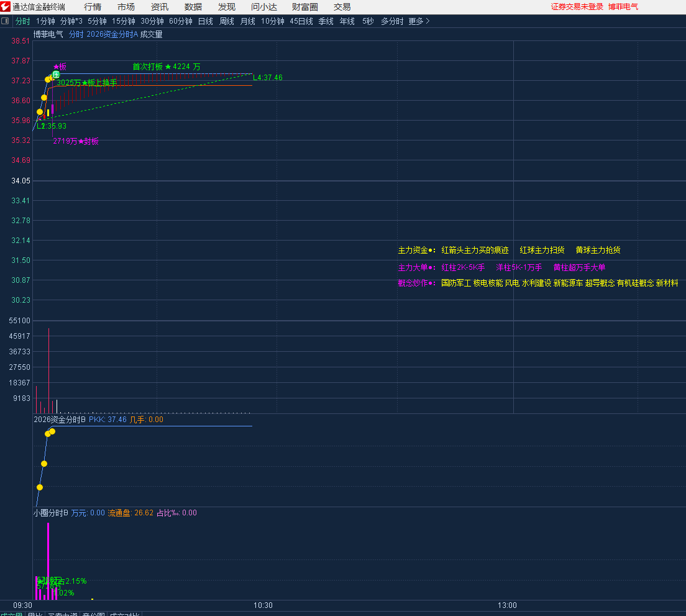Click the red 通达信 app logo icon
Screen dimensions: 686x616
point(6,7)
